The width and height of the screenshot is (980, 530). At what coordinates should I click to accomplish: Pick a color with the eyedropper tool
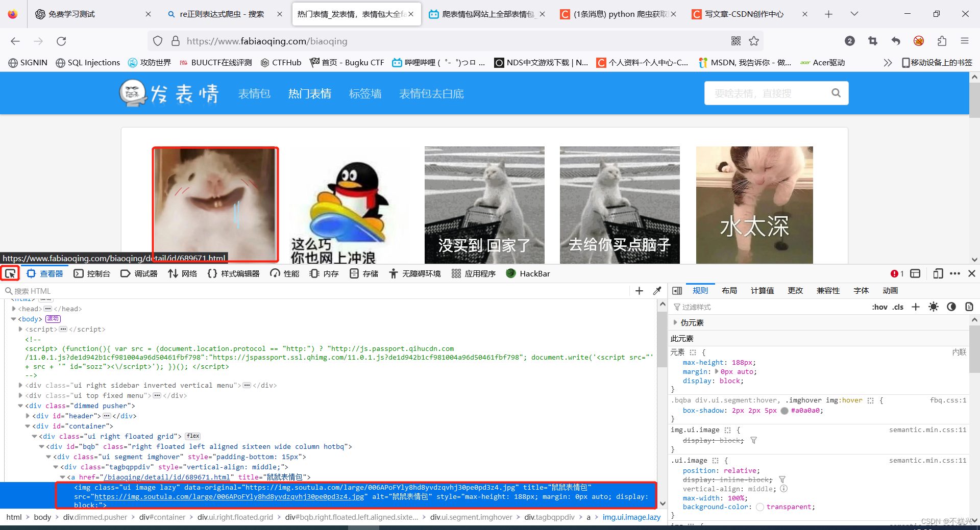pyautogui.click(x=657, y=291)
